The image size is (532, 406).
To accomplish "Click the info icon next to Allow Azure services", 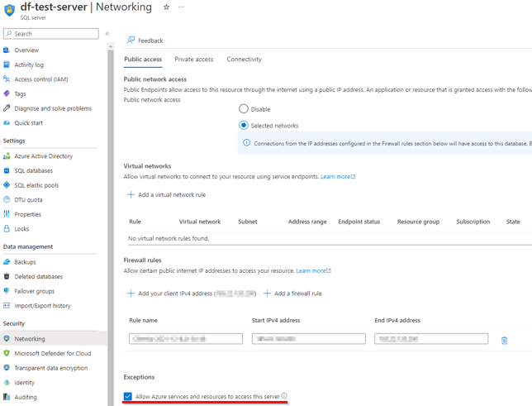I will (284, 396).
